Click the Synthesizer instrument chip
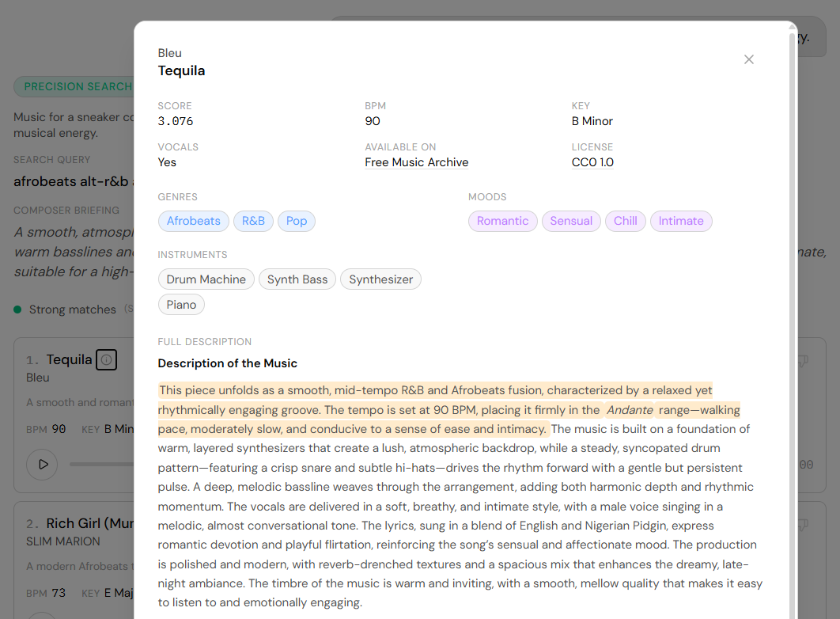 pos(381,279)
